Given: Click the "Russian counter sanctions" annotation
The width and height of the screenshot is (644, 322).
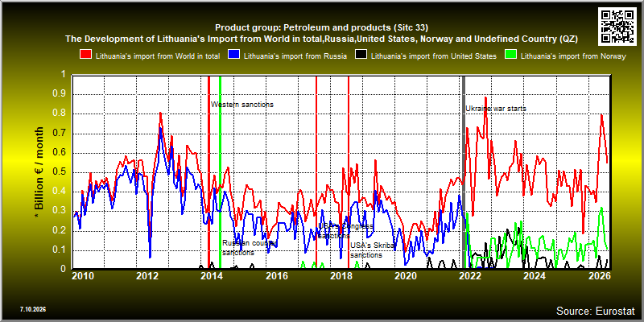Looking at the screenshot, I should tap(249, 248).
